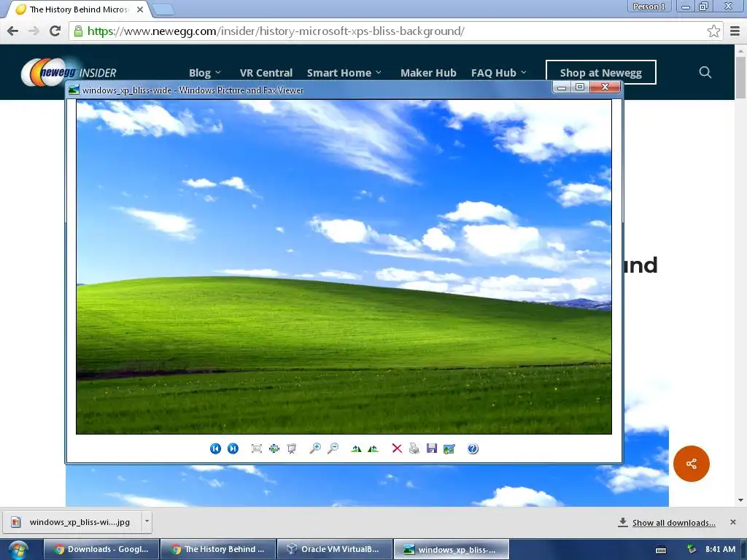Click Shop at Newegg button
This screenshot has width=747, height=560.
[x=601, y=72]
